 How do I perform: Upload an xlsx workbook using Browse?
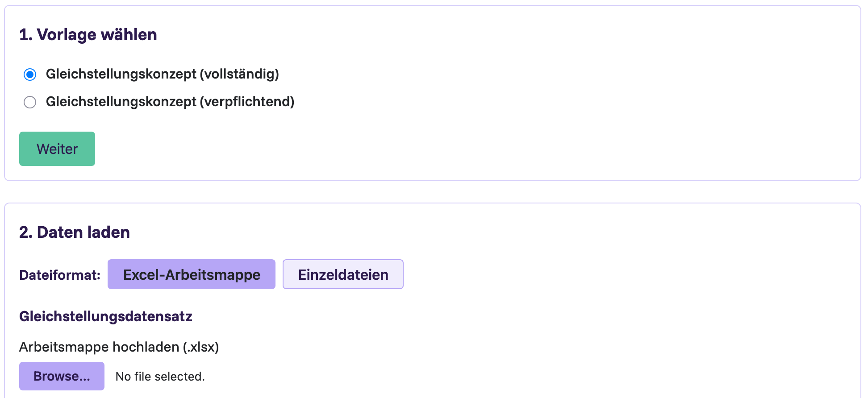pos(62,376)
